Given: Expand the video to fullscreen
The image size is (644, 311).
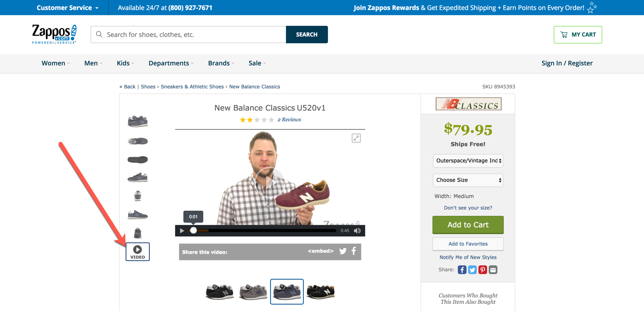Looking at the screenshot, I should click(356, 138).
